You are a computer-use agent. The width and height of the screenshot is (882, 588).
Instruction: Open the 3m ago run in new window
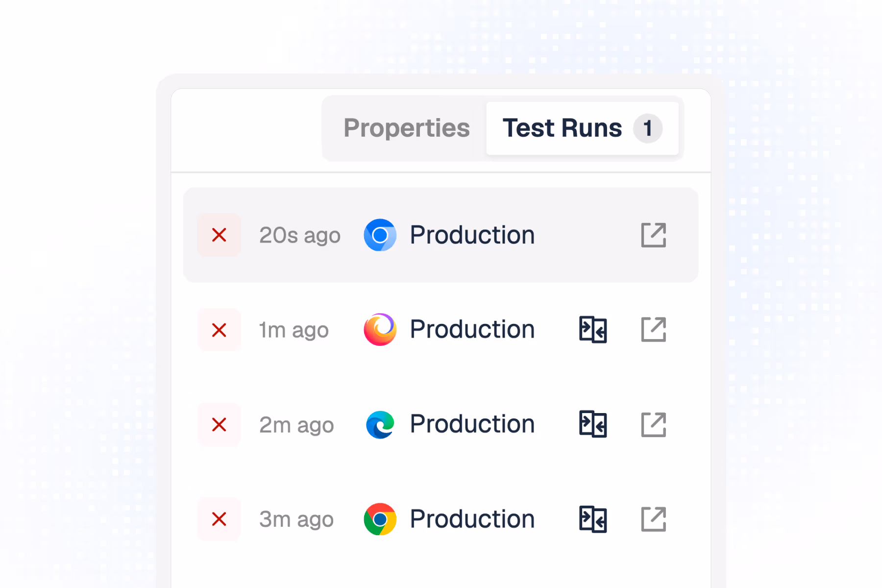coord(654,519)
